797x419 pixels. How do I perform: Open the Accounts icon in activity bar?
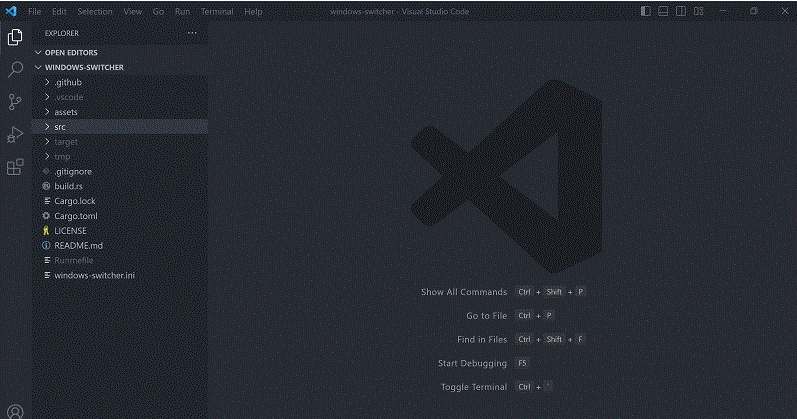[x=15, y=411]
